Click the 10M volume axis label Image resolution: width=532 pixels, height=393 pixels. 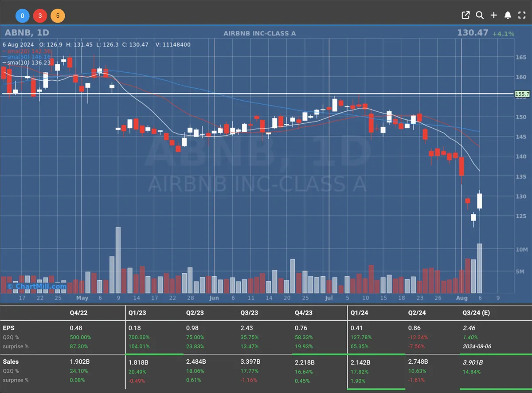pos(521,249)
